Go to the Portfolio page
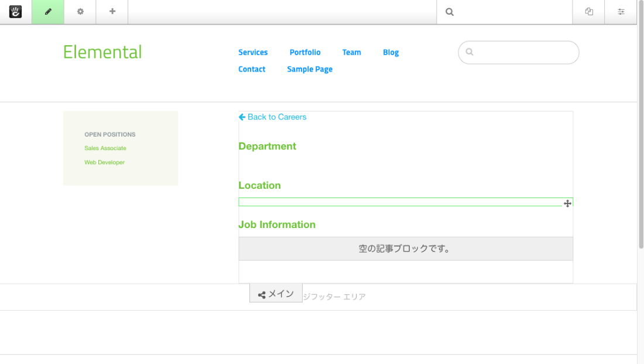This screenshot has width=644, height=364. [305, 52]
